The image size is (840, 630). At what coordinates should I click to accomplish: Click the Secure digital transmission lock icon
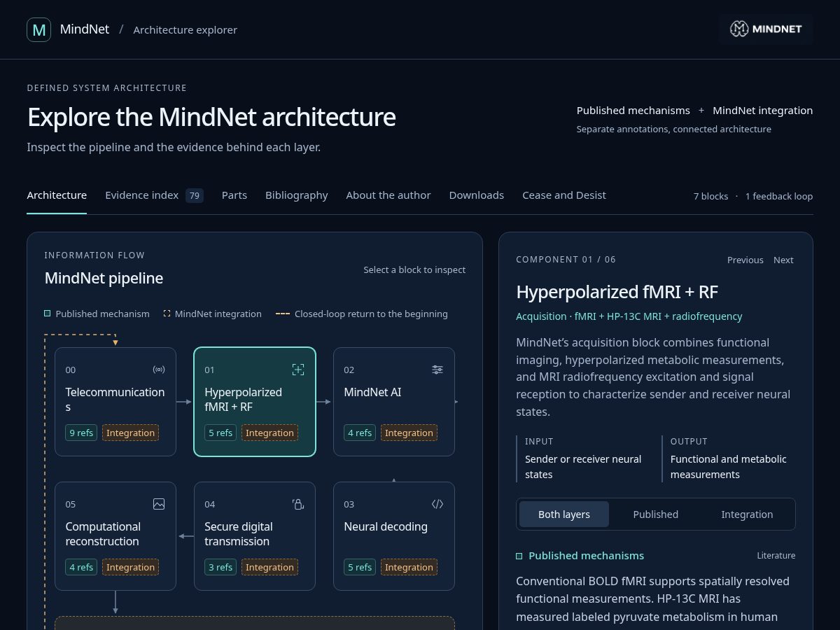tap(298, 504)
